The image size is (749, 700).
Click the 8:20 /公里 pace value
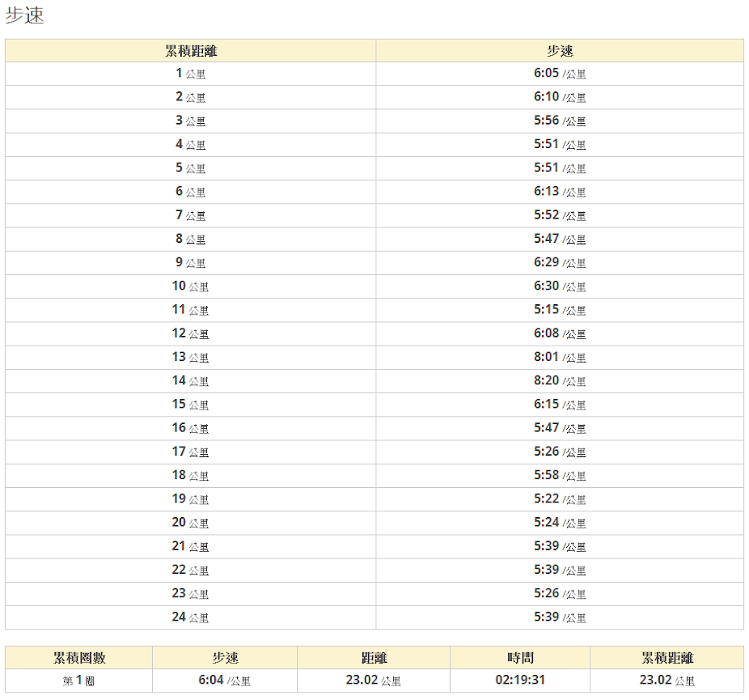tap(560, 381)
